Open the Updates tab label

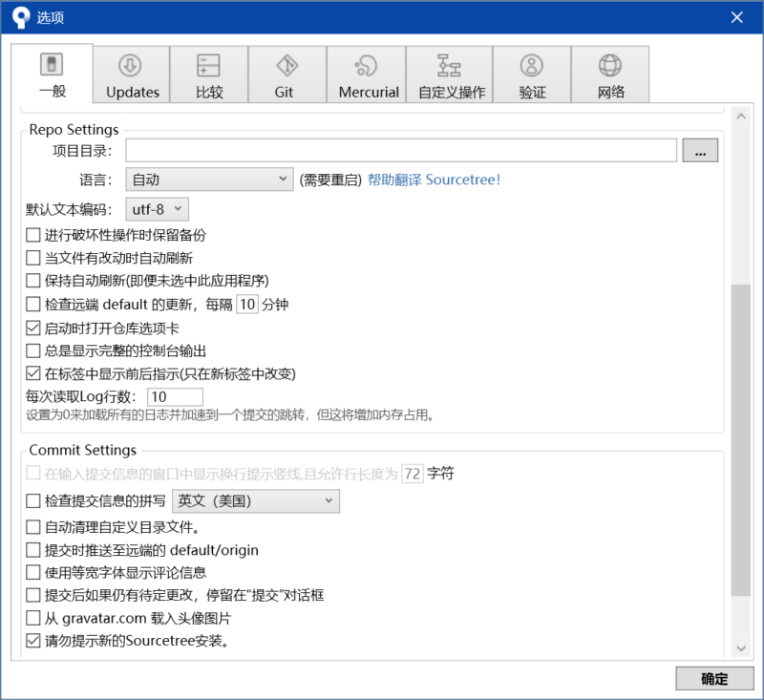(x=133, y=92)
